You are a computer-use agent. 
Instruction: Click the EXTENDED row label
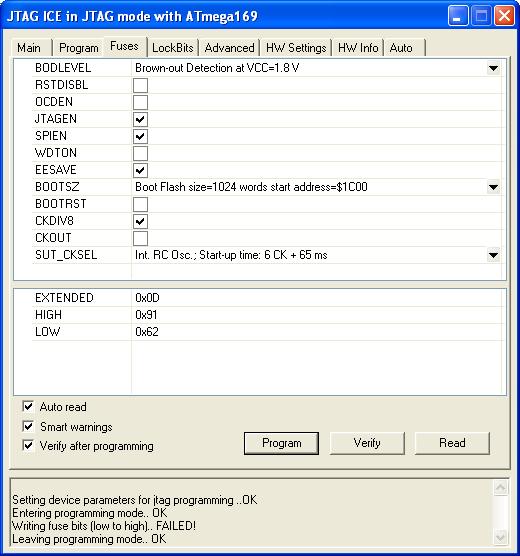[64, 298]
